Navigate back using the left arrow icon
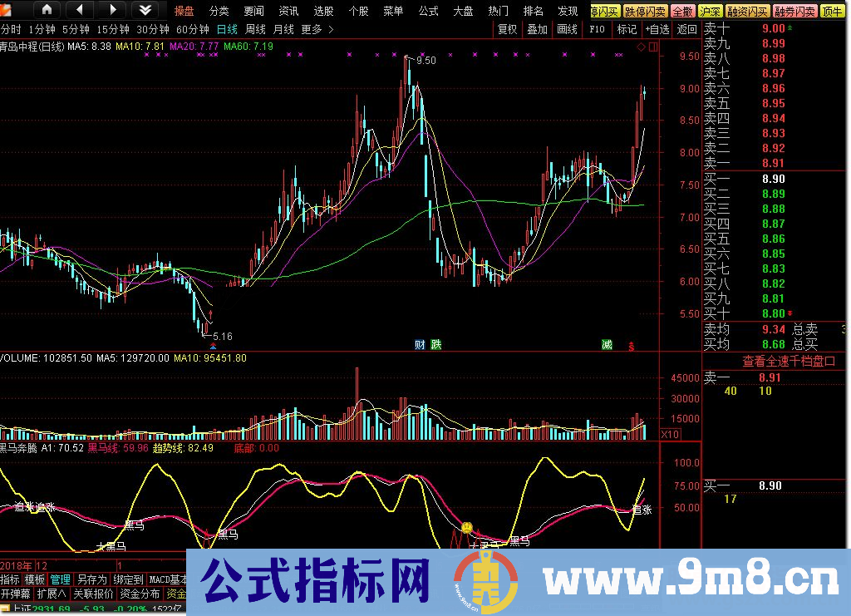 (x=80, y=10)
